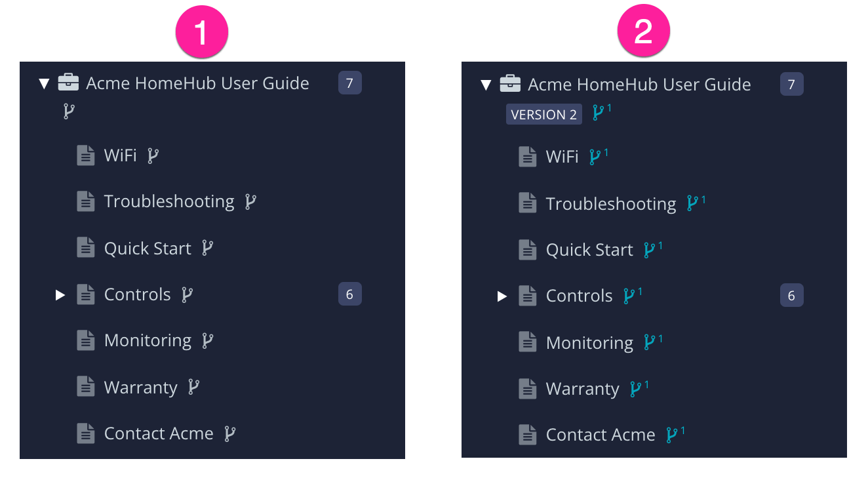
Task: Click the branch icon beside Troubleshooting in panel 1
Action: click(250, 201)
